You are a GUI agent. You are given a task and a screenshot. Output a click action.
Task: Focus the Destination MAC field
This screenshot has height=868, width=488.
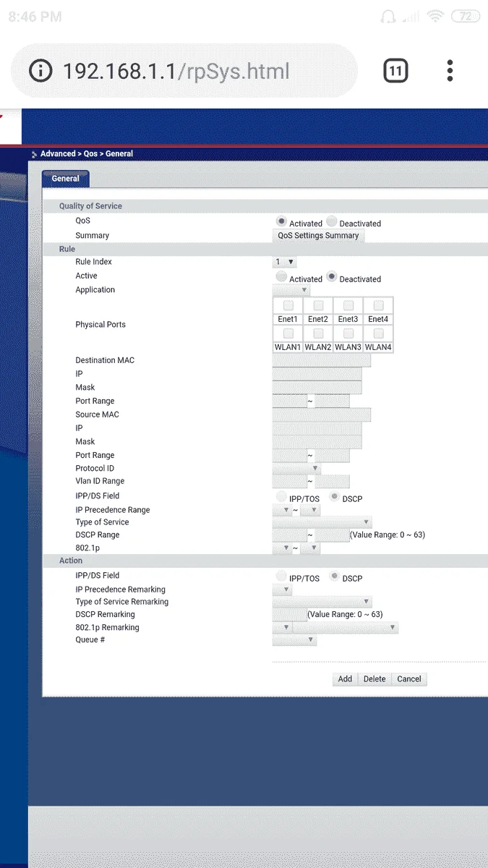tap(322, 360)
